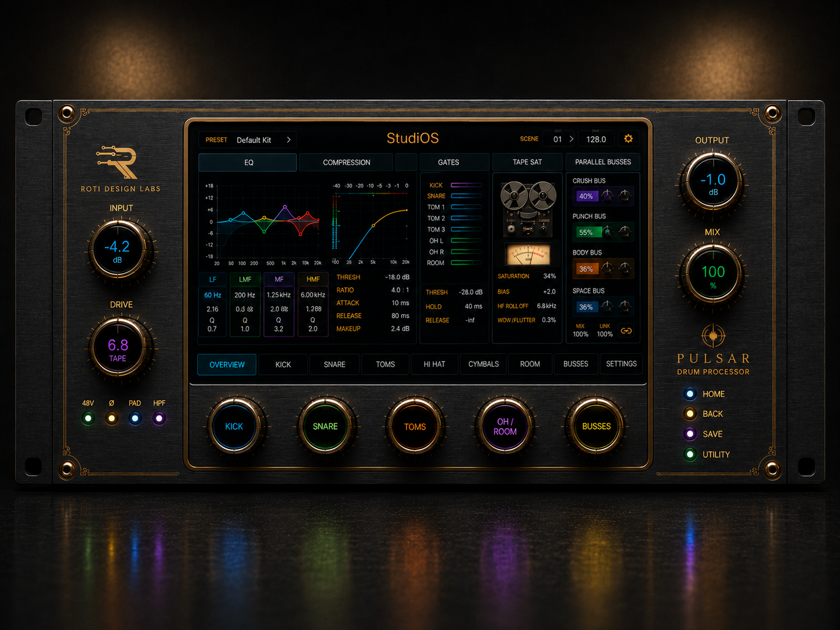Click the scene number 01 field
Viewport: 840px width, 630px height.
tap(557, 139)
